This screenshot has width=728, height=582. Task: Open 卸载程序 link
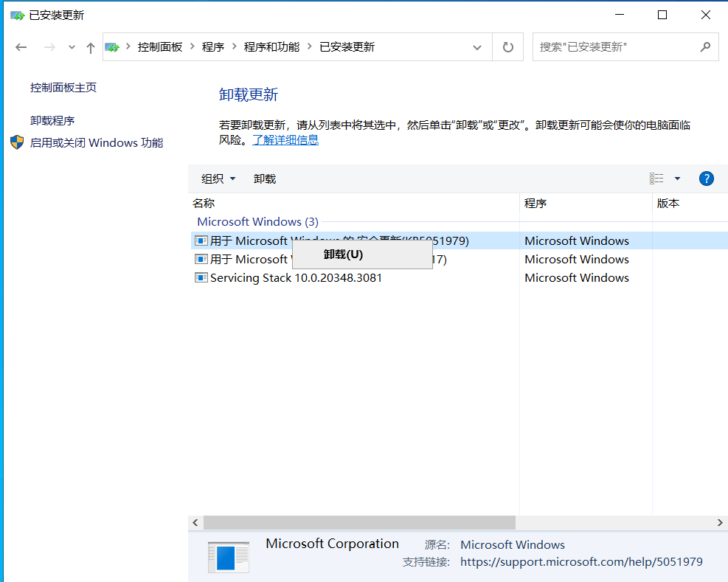(x=52, y=121)
